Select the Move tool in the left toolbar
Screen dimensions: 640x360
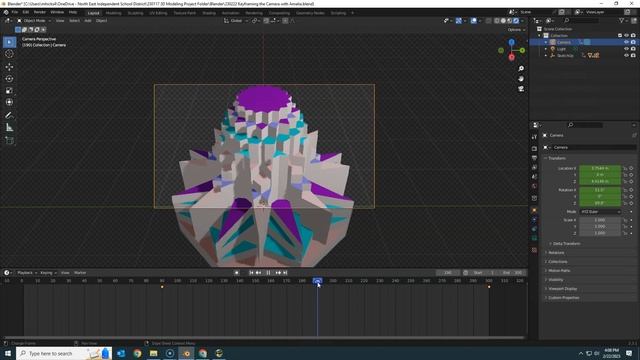click(9, 67)
